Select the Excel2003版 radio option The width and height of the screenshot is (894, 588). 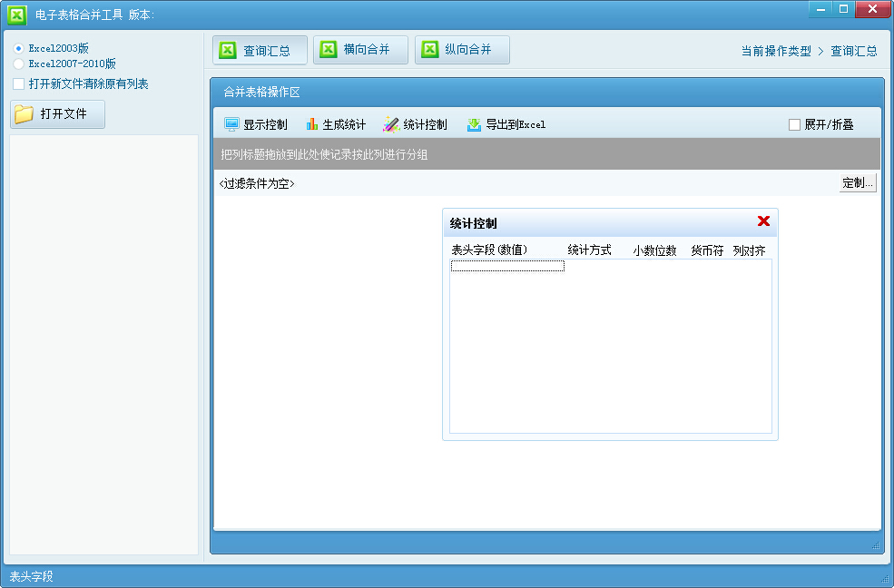[18, 48]
